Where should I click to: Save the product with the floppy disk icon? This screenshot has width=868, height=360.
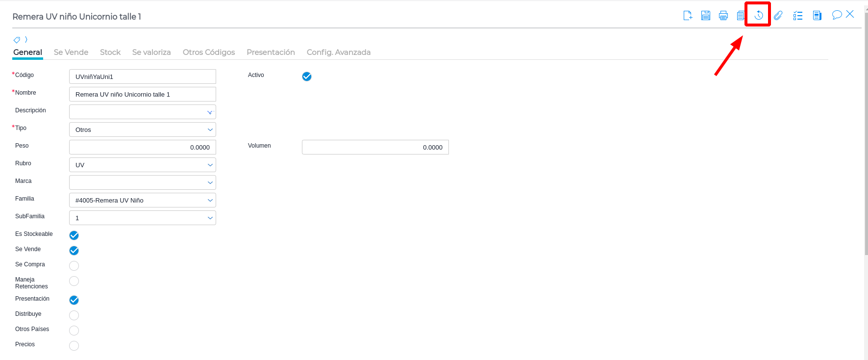click(x=706, y=16)
